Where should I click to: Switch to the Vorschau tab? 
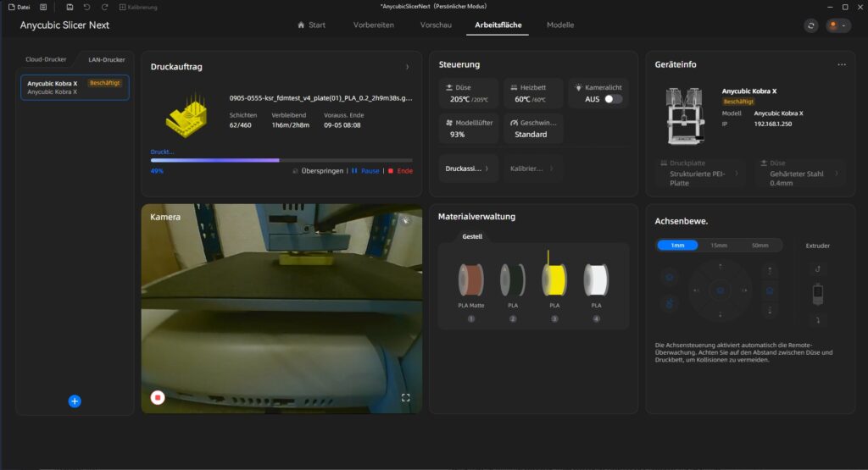[436, 25]
